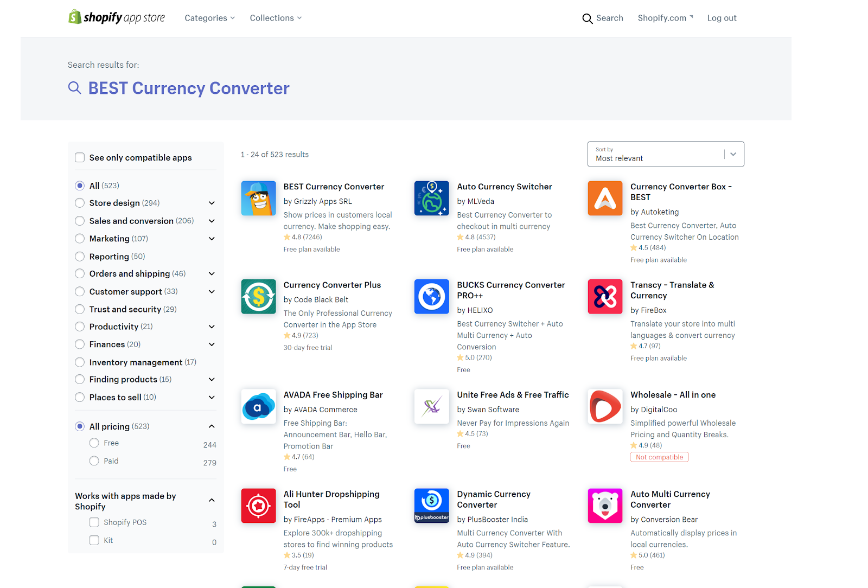Open Auto Currency Switcher title link

click(505, 187)
